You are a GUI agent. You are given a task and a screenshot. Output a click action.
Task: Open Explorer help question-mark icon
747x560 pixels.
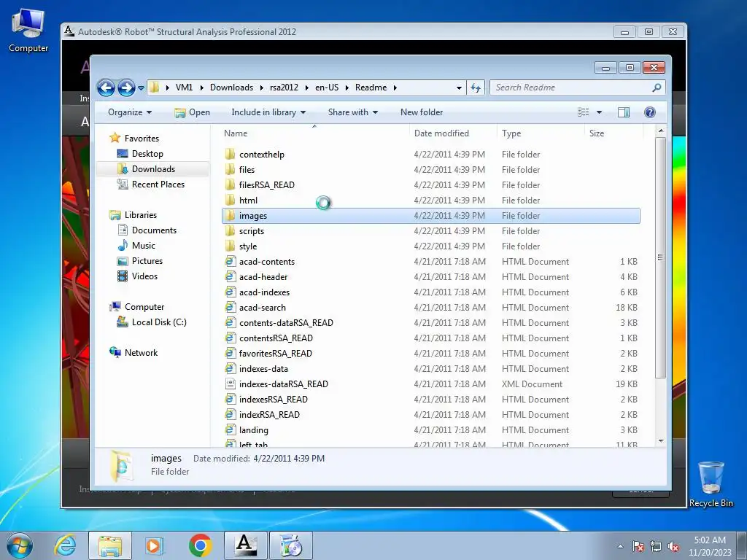tap(649, 112)
